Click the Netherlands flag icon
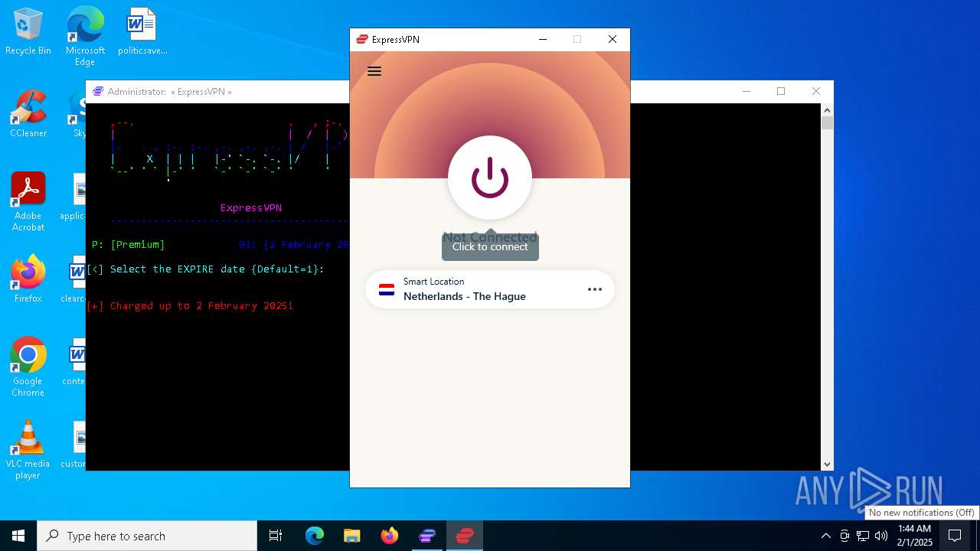 (387, 290)
